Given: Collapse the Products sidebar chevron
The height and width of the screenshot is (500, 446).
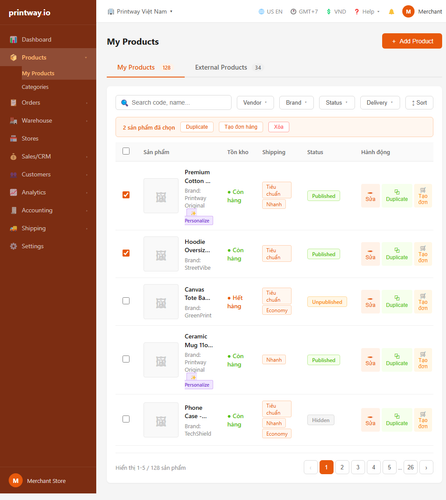Looking at the screenshot, I should [86, 58].
